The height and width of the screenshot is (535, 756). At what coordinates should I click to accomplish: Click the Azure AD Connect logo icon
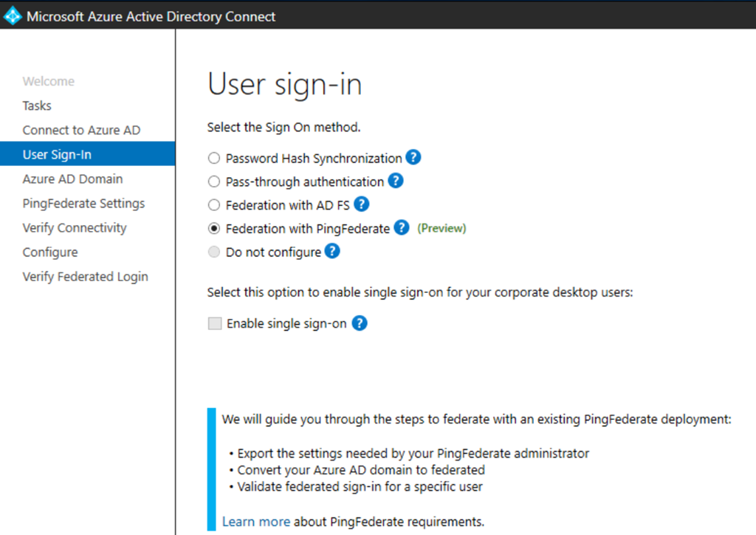13,15
